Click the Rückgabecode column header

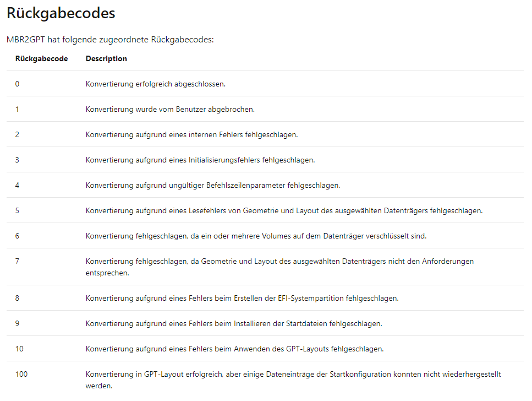pos(42,58)
